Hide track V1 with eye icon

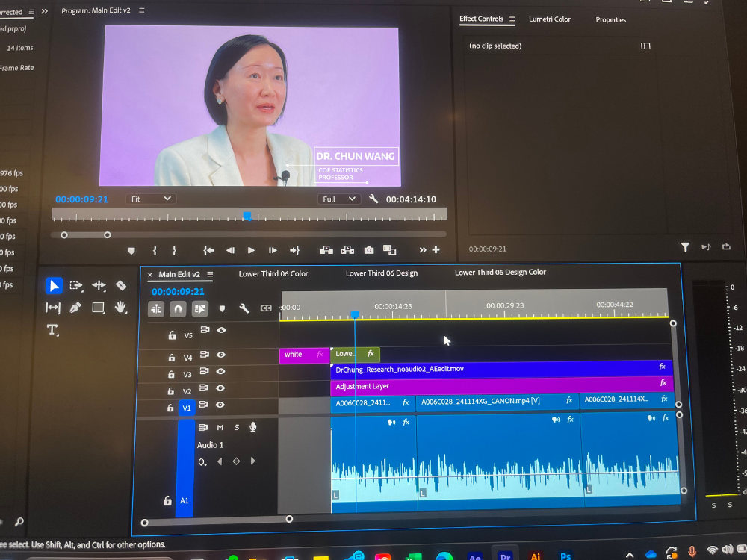coord(220,405)
